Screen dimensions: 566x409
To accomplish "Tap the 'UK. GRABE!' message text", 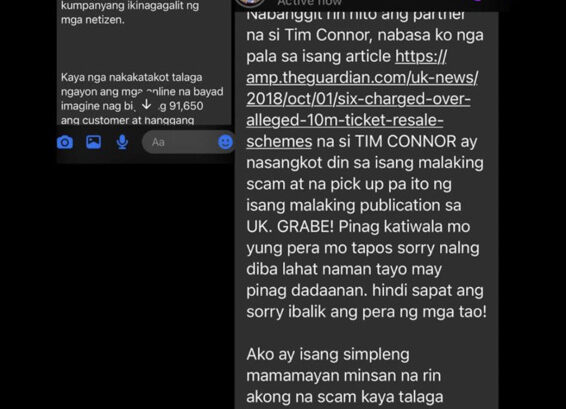I will pos(290,227).
